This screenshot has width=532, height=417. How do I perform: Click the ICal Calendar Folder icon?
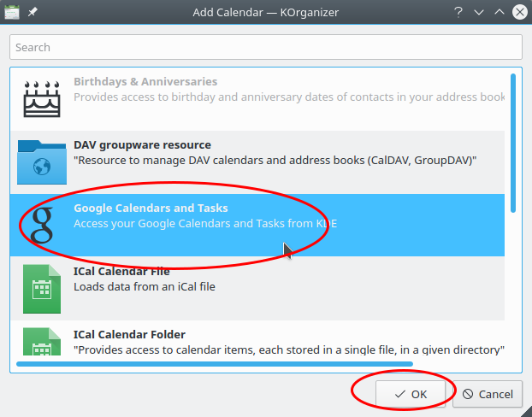[x=42, y=341]
